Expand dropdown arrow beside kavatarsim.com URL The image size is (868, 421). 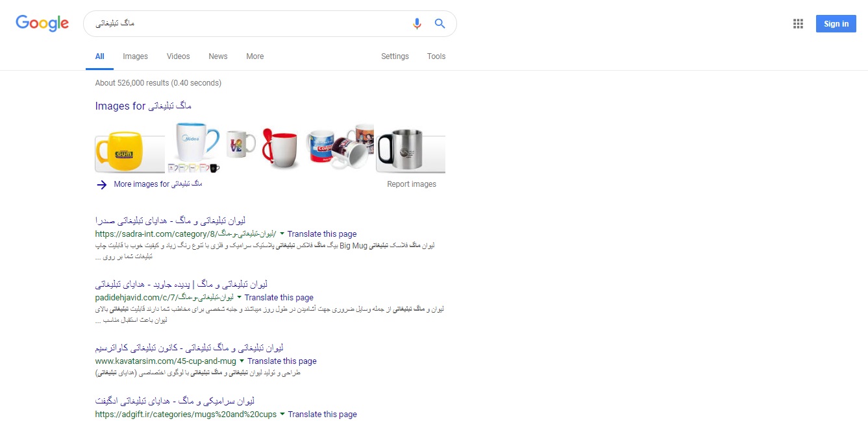[242, 361]
